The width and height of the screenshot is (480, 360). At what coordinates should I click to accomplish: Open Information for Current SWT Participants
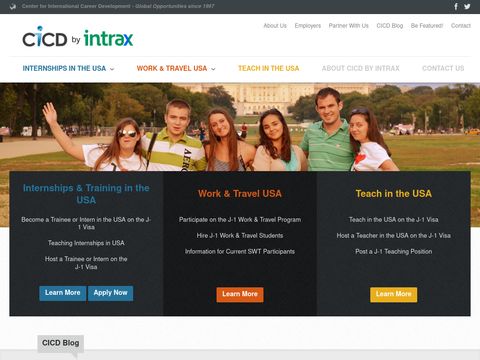[240, 252]
